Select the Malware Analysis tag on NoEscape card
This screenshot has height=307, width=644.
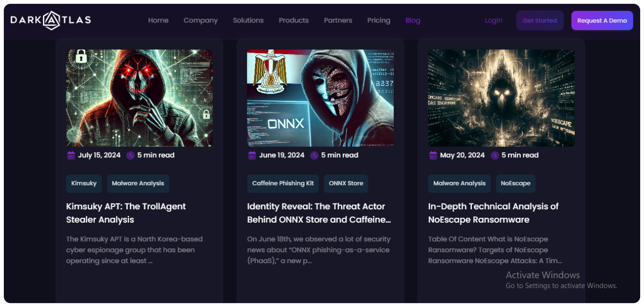coord(460,184)
